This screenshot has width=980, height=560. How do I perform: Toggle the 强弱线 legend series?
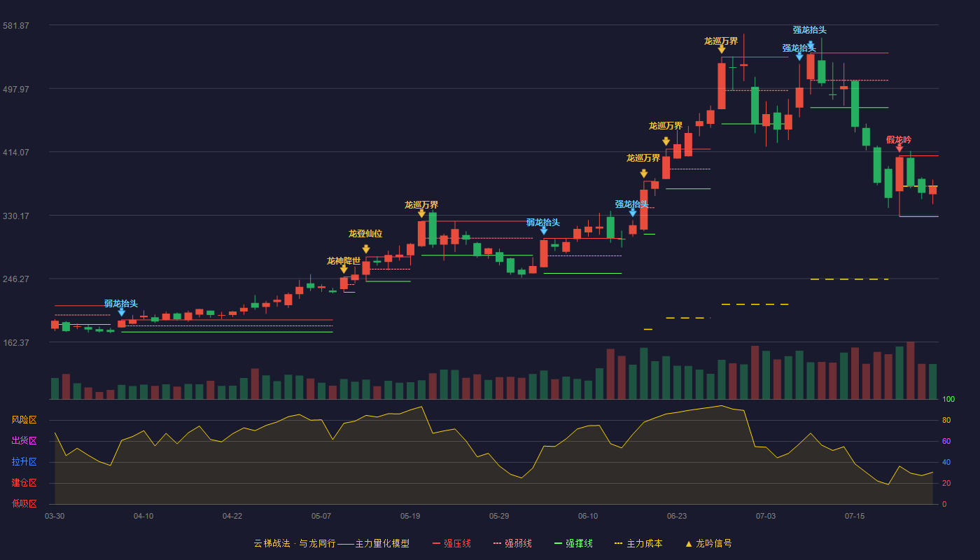click(512, 544)
